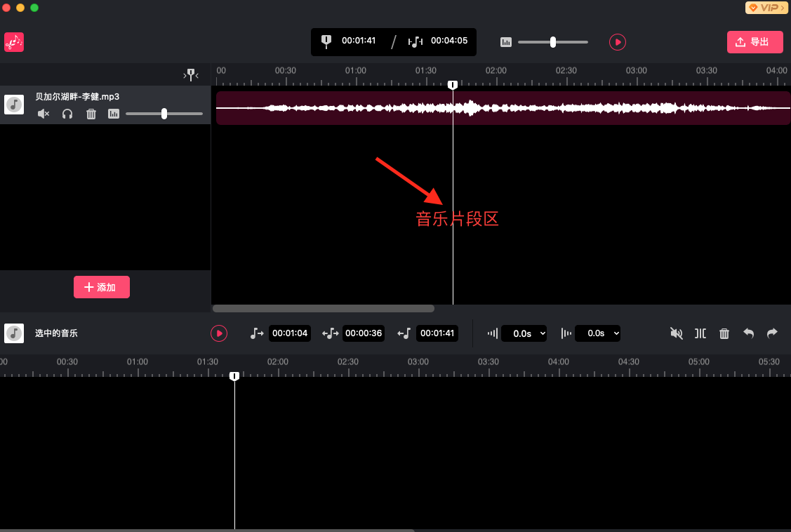The height and width of the screenshot is (532, 791).
Task: Delete the selected music clip
Action: tap(724, 333)
